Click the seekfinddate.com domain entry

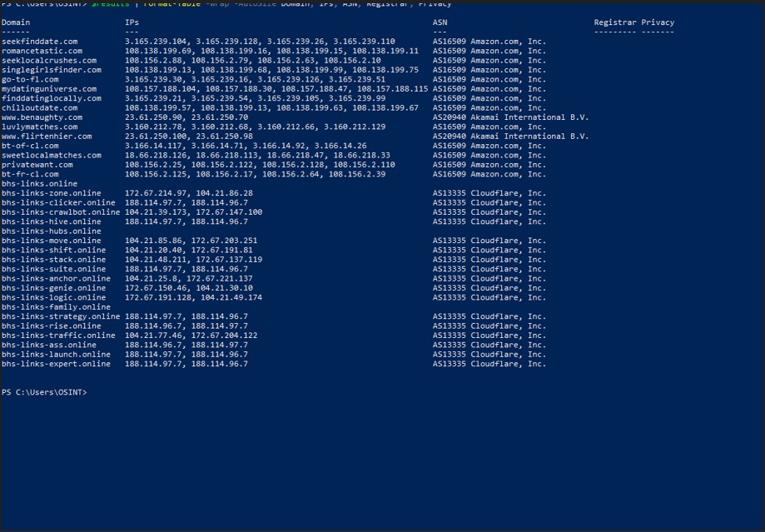[39, 41]
